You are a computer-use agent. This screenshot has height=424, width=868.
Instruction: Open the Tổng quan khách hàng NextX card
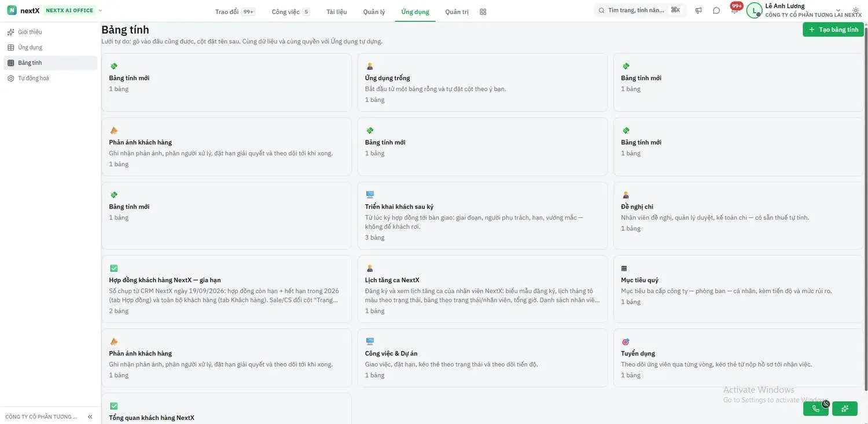(226, 409)
